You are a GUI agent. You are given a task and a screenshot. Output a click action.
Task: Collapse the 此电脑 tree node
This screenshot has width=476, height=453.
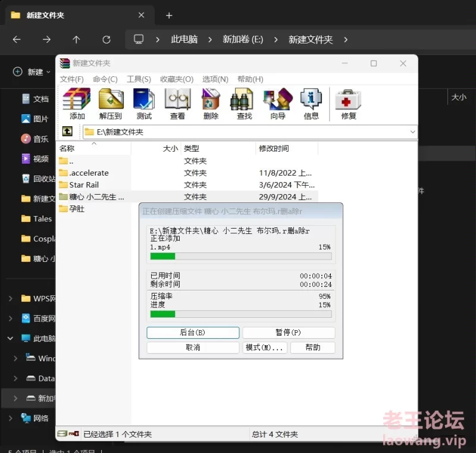tap(10, 338)
